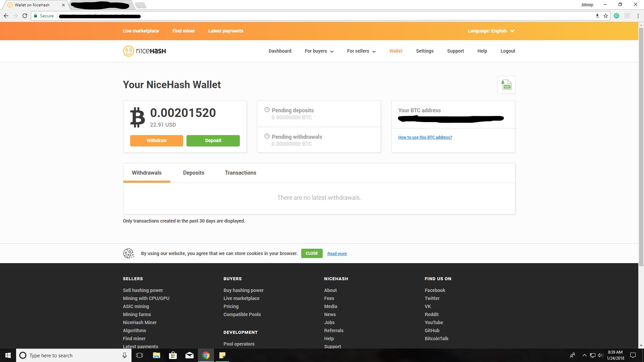The height and width of the screenshot is (362, 644).
Task: Click the green extension icon in Chrome toolbar
Action: (x=616, y=16)
